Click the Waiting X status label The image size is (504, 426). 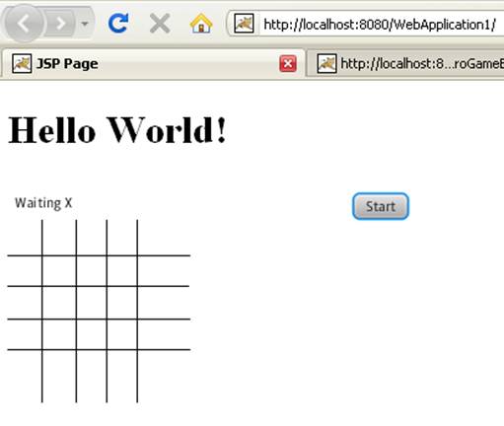point(43,203)
